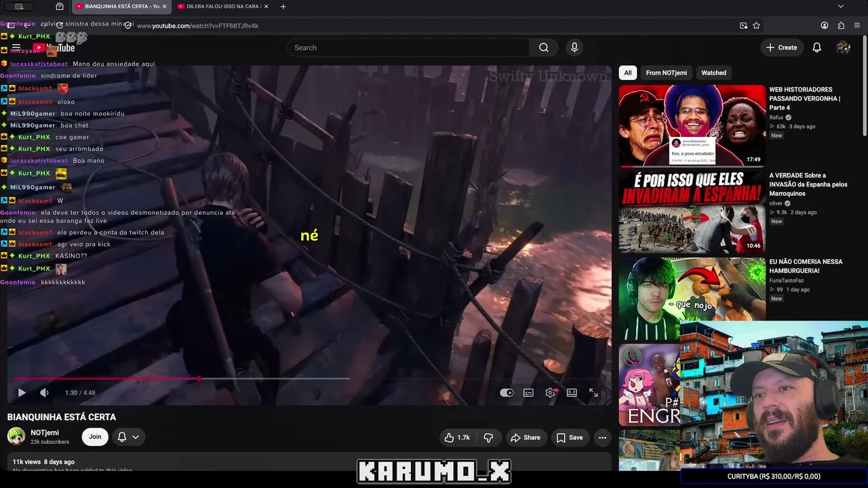Open the Create menu
The image size is (868, 488).
click(781, 47)
